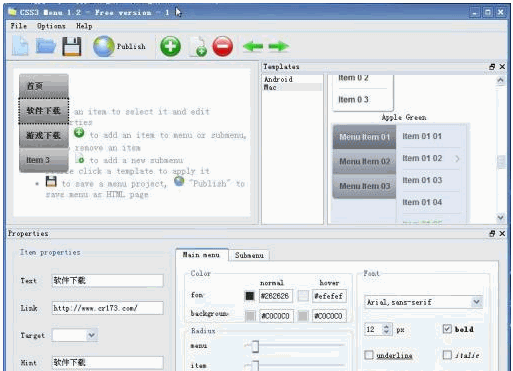Screen dimensions: 513x371
Task: Move the item with the green right arrow
Action: coord(278,46)
